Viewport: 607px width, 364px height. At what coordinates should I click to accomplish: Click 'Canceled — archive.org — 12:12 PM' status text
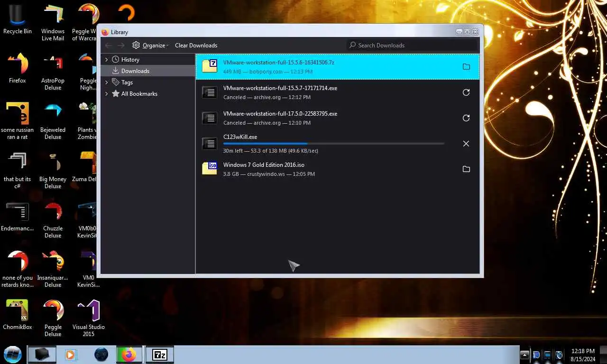[267, 97]
